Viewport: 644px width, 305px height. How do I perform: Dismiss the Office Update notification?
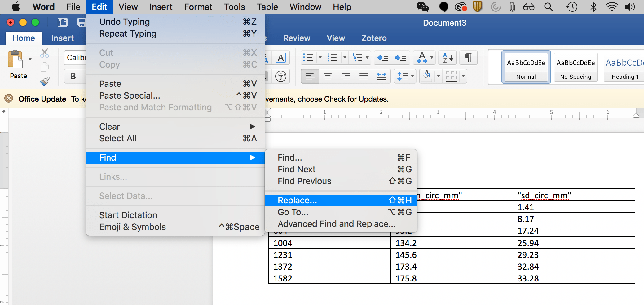[8, 99]
